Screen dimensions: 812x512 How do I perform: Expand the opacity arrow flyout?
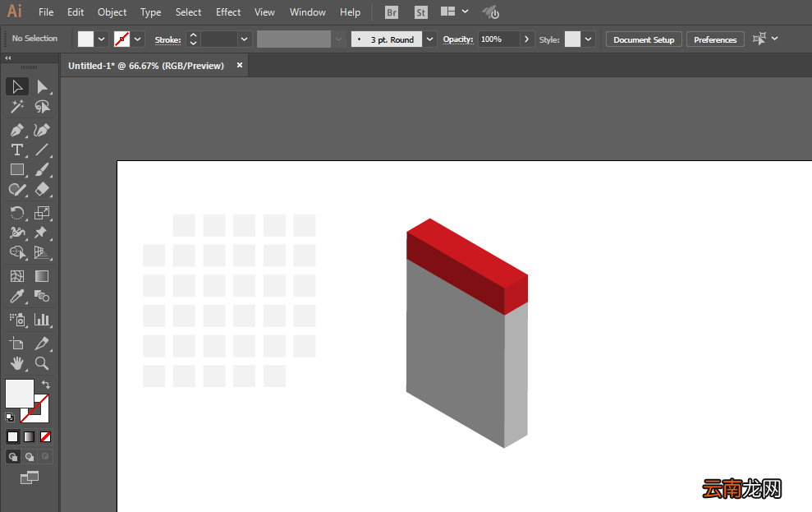(x=526, y=39)
